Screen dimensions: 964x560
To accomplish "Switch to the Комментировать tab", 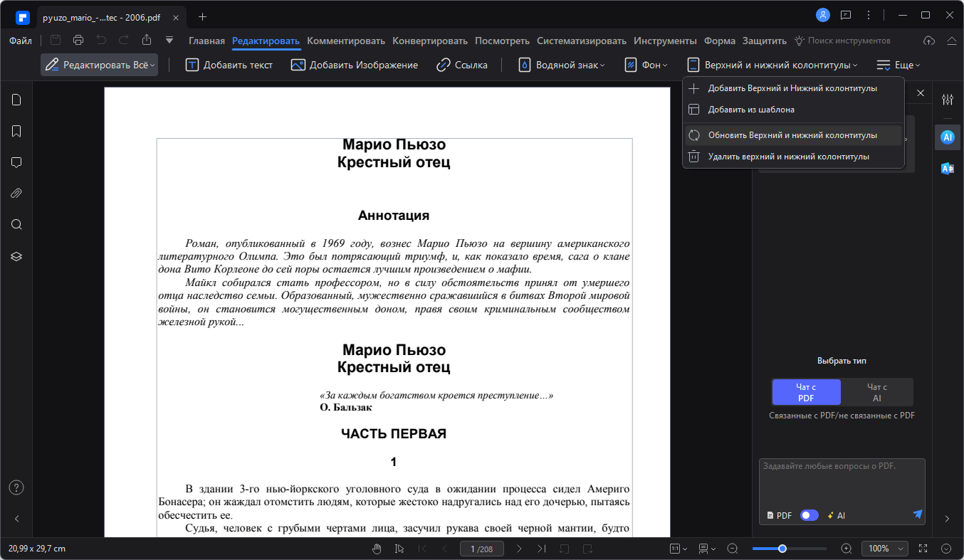I will point(346,41).
